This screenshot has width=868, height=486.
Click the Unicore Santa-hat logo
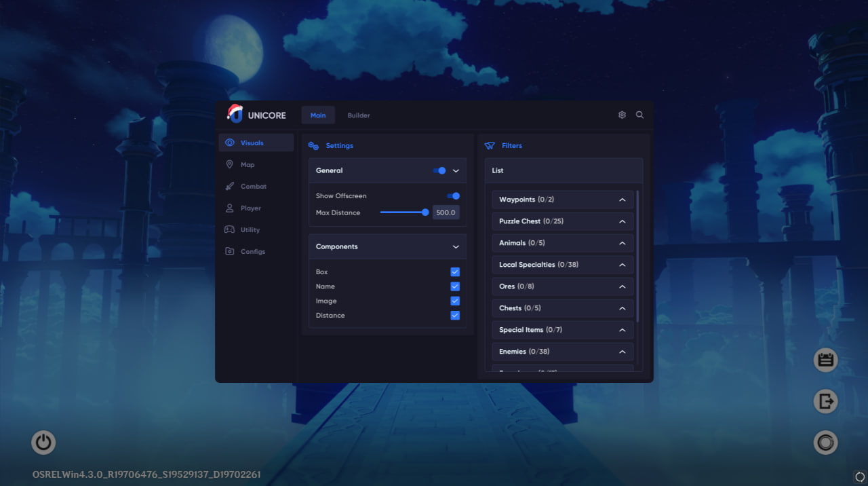pos(235,113)
